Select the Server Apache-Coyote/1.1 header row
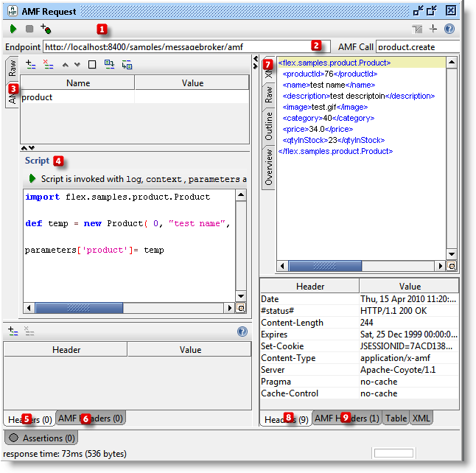 tap(360, 370)
